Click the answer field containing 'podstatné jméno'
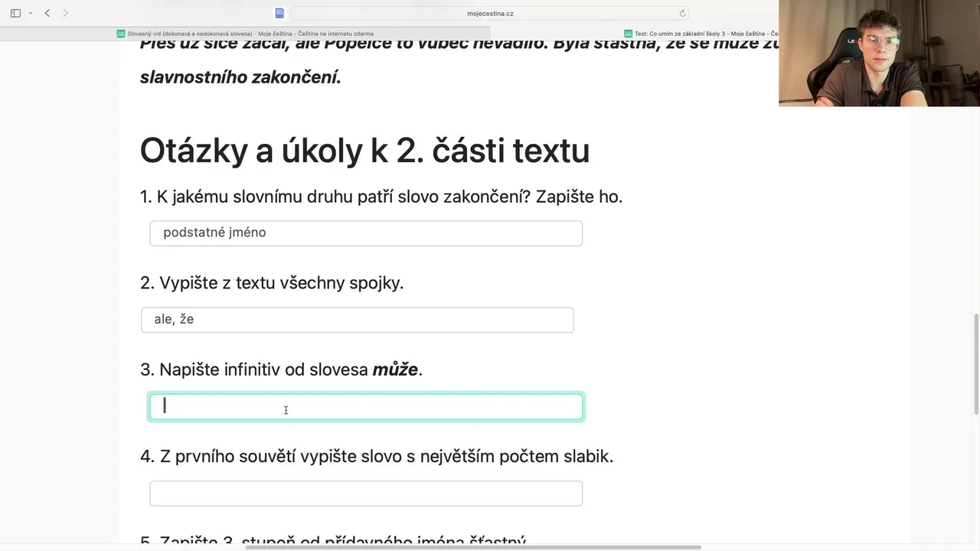This screenshot has height=551, width=980. click(x=366, y=233)
